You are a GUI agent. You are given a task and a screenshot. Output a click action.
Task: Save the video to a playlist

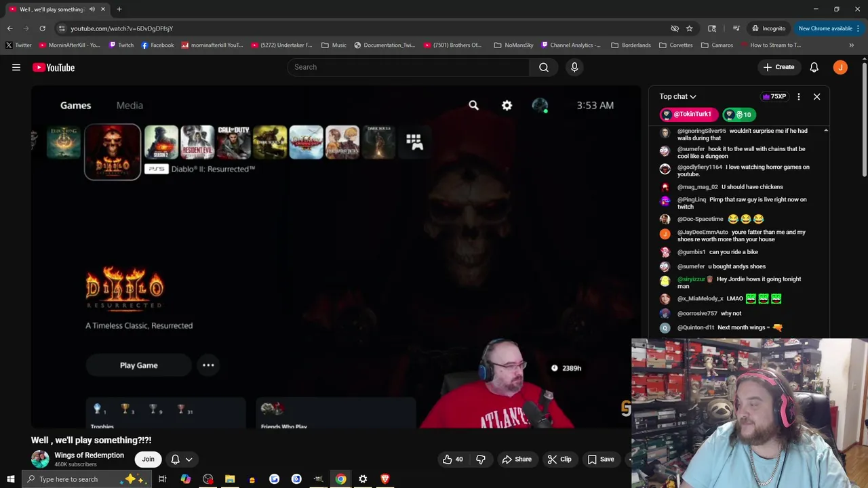point(601,459)
